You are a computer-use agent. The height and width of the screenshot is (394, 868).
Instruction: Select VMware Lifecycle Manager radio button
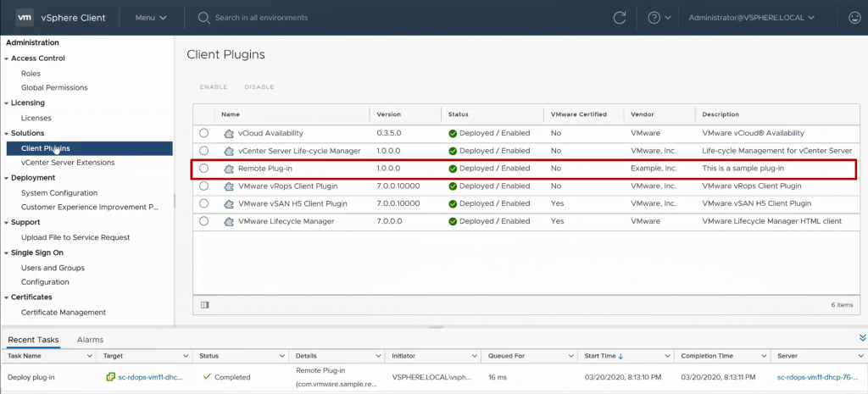(203, 221)
